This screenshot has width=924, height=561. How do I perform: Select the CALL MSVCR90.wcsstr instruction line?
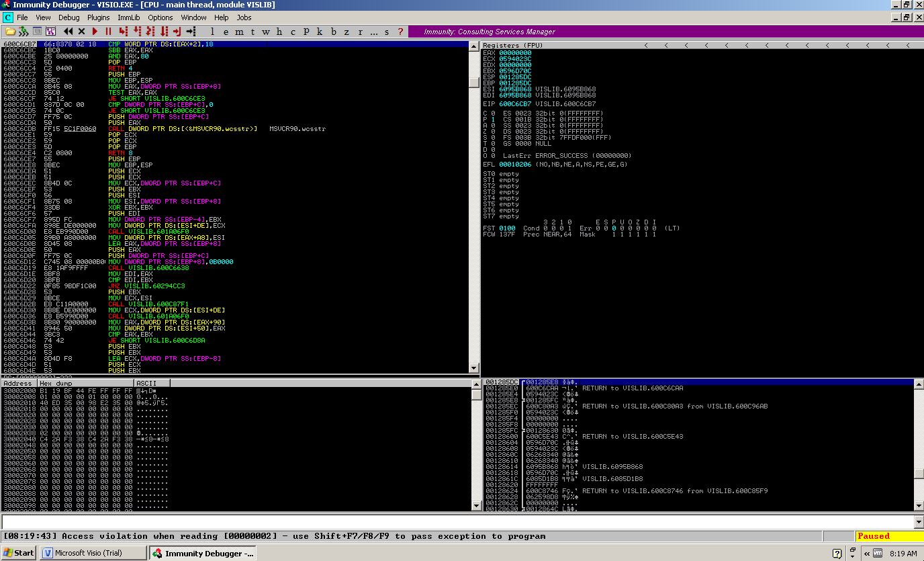[x=235, y=128]
